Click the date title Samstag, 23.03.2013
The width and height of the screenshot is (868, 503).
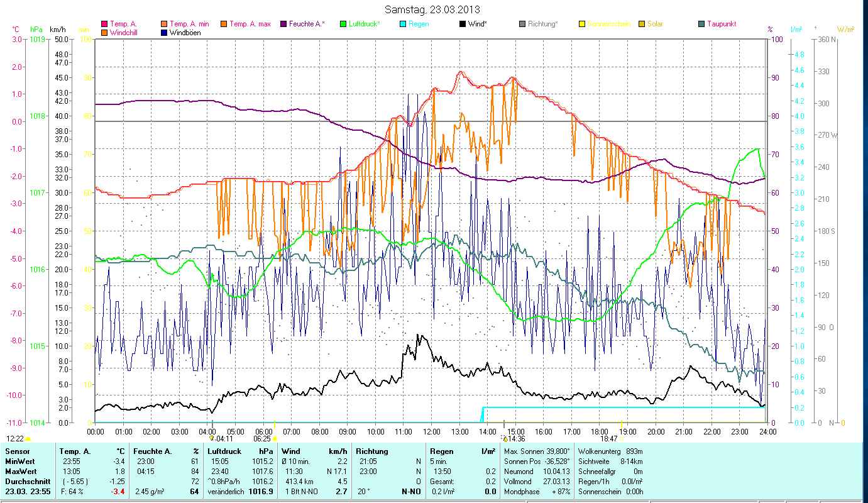tap(433, 9)
